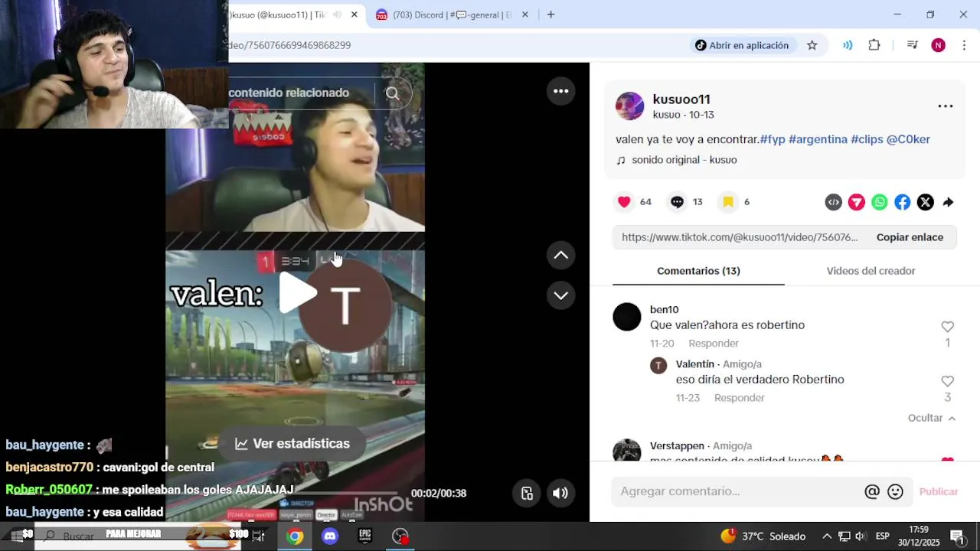Open Verstappen's profile name
This screenshot has width=980, height=551.
click(x=677, y=446)
